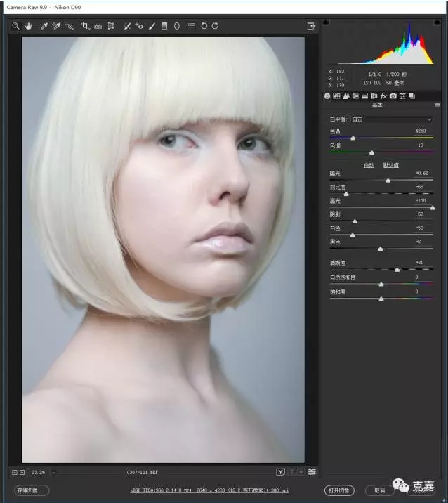Toggle before/after view with Y button
This screenshot has width=448, height=503.
281,472
